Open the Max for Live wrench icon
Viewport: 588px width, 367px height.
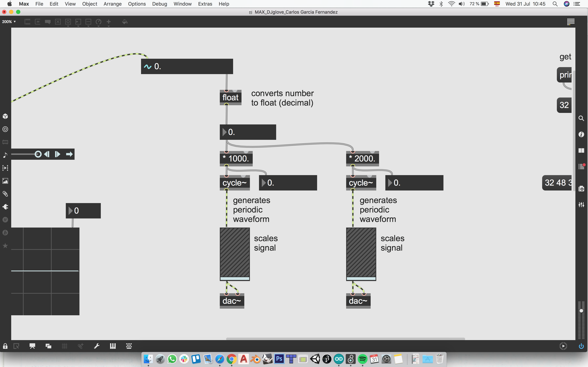click(97, 346)
